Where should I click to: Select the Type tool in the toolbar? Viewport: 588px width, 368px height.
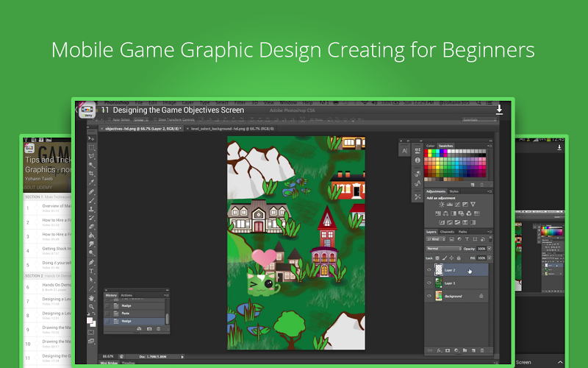pos(92,271)
